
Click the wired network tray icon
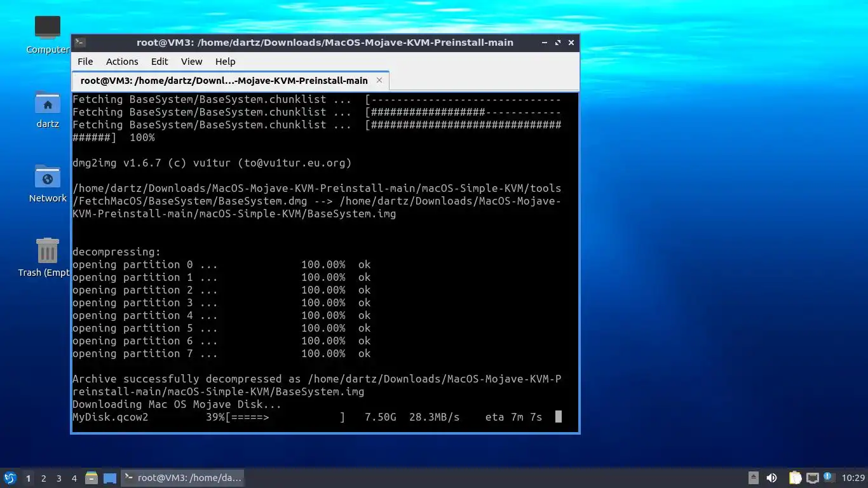pyautogui.click(x=812, y=478)
